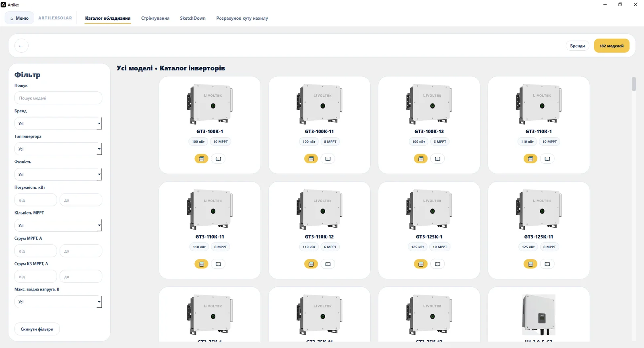Click the Artilex logo in the title bar

coord(4,5)
